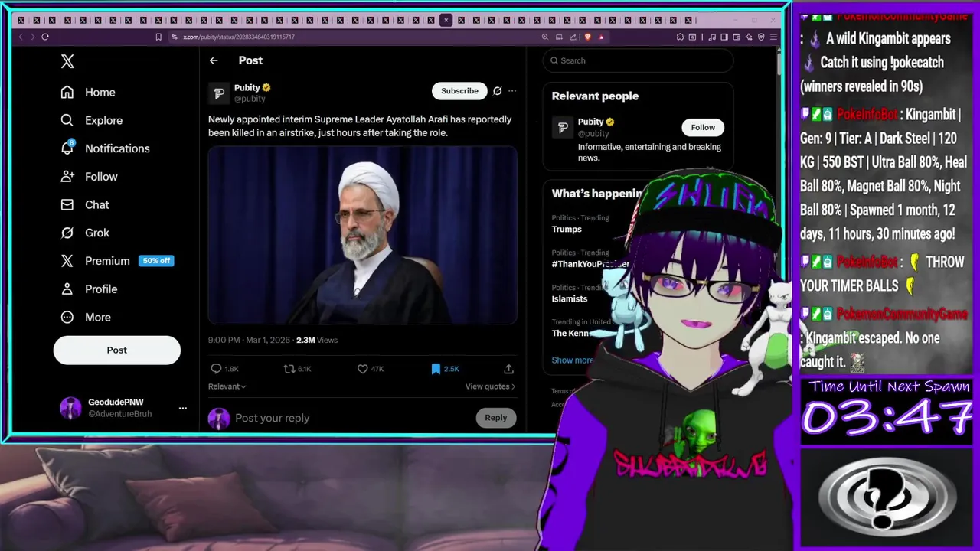Click the X logo in the sidebar
This screenshot has height=551, width=980.
(x=67, y=62)
